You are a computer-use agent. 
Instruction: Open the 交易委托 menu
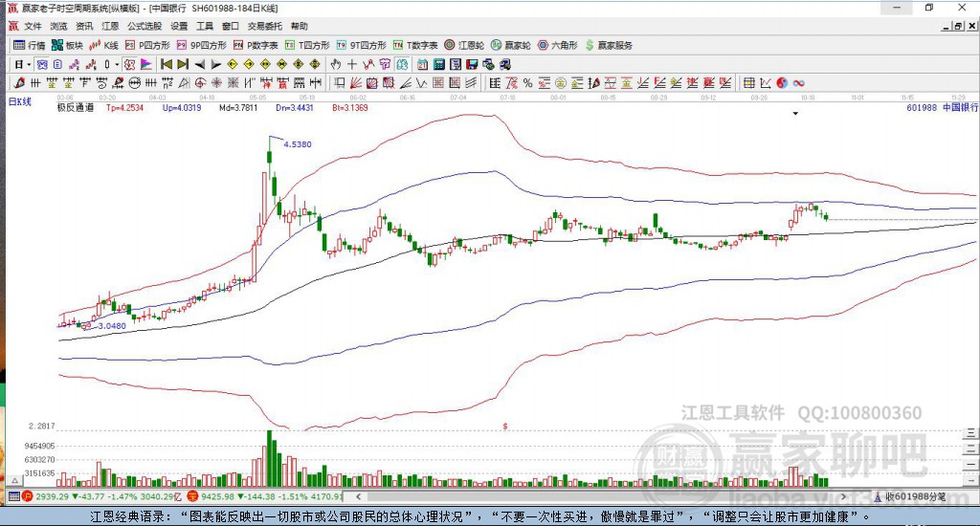point(264,26)
